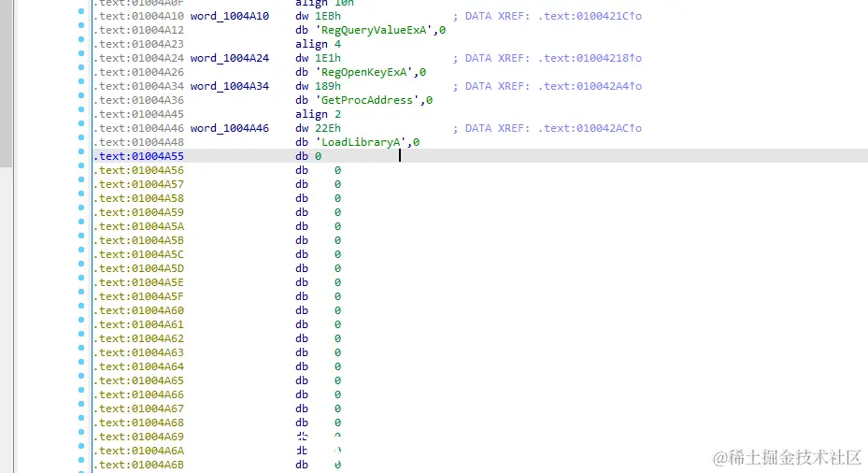
Task: Select address .text:01004A64 line
Action: 138,366
